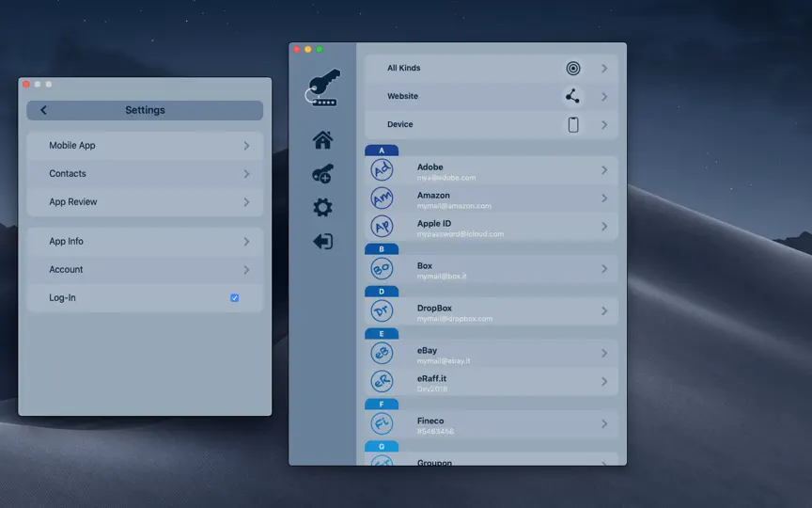Click the DropBox 'Dr' avatar icon
812x508 pixels.
pyautogui.click(x=382, y=311)
